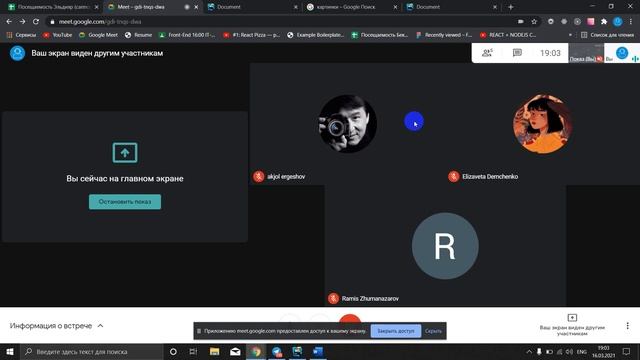The width and height of the screenshot is (640, 360).
Task: Open the bookmarks overflow chevron
Action: point(570,35)
